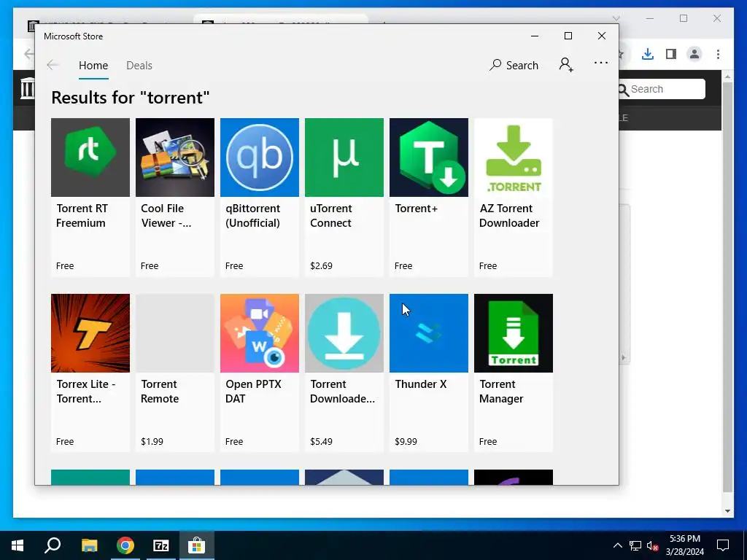747x560 pixels.
Task: Open the Chrome profile avatar
Action: 694,54
